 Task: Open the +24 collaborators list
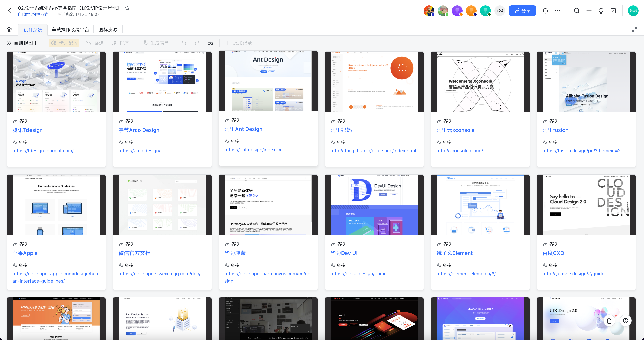[x=499, y=11]
